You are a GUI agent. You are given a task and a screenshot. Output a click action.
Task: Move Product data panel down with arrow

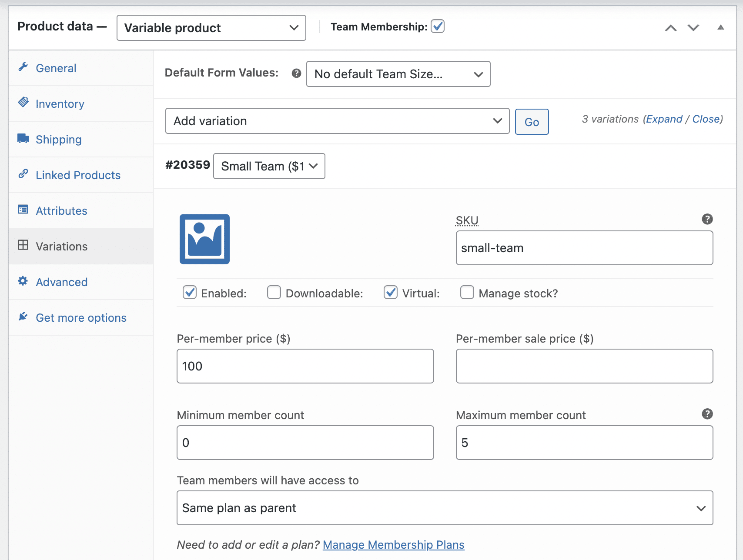693,28
